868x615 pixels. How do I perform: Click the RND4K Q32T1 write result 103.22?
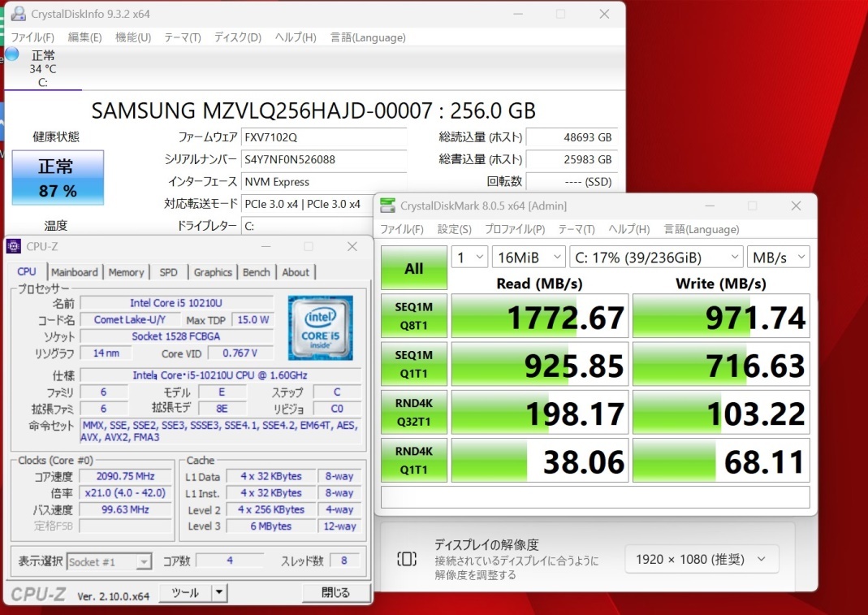(x=721, y=413)
